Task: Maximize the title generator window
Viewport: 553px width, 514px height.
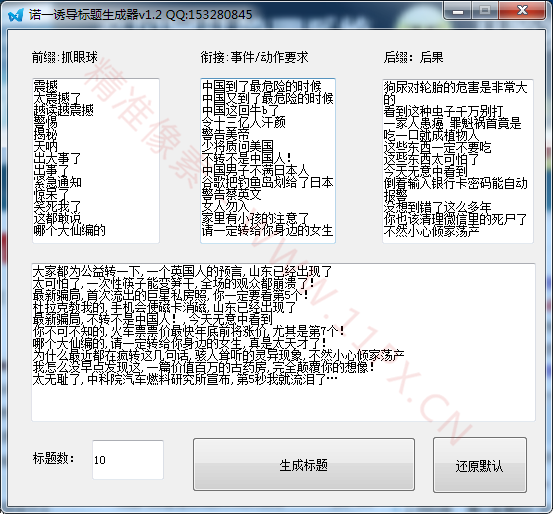Action: click(485, 11)
